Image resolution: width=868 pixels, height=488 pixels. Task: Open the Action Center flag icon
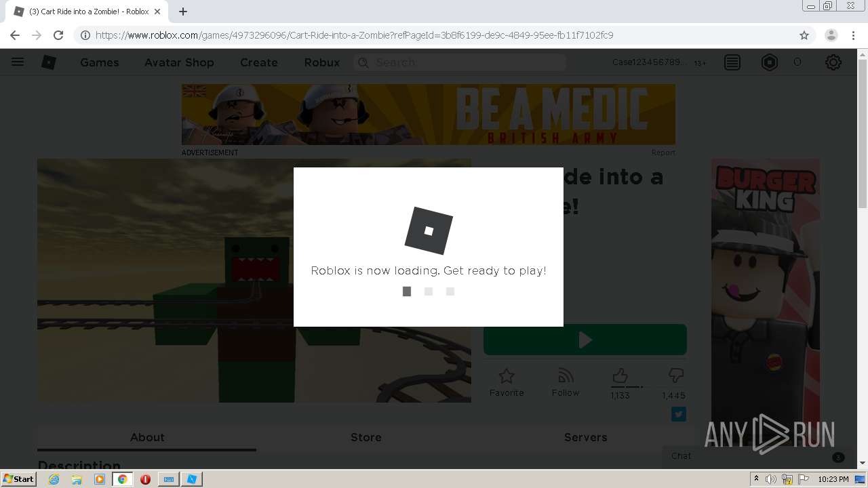[x=803, y=479]
